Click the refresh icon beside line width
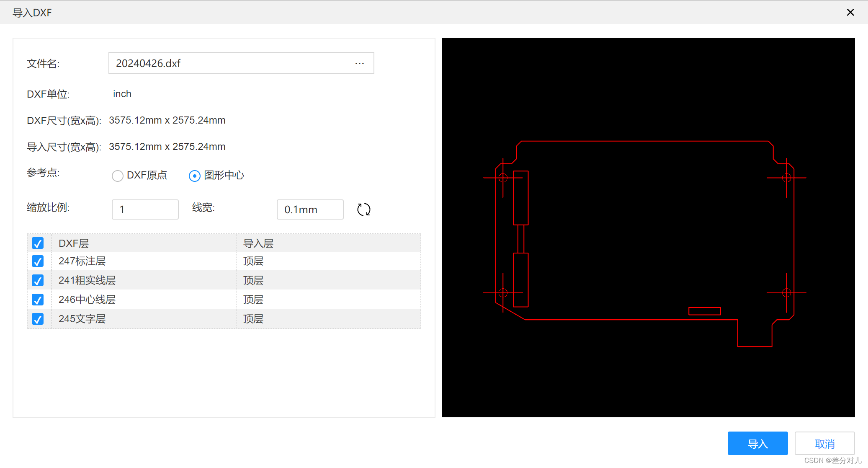This screenshot has width=868, height=468. (363, 209)
